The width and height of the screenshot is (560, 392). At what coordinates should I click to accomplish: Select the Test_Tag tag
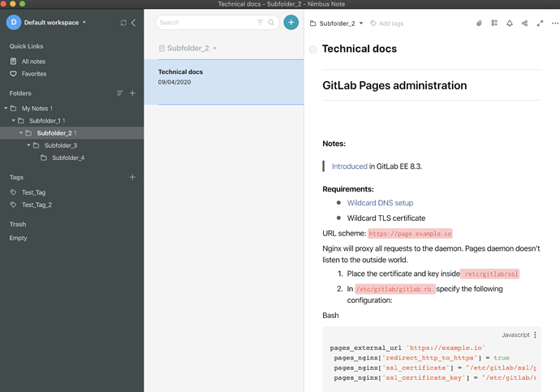tap(33, 192)
